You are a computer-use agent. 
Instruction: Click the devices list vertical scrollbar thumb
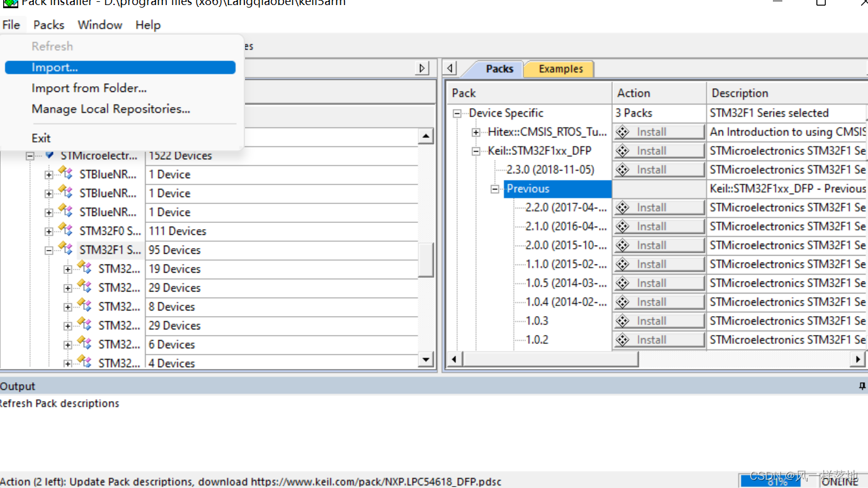(426, 259)
